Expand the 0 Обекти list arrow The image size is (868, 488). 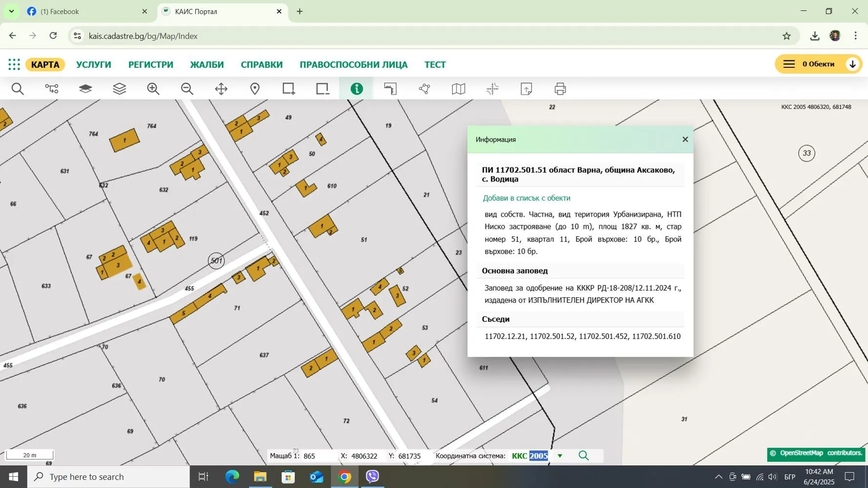[852, 64]
